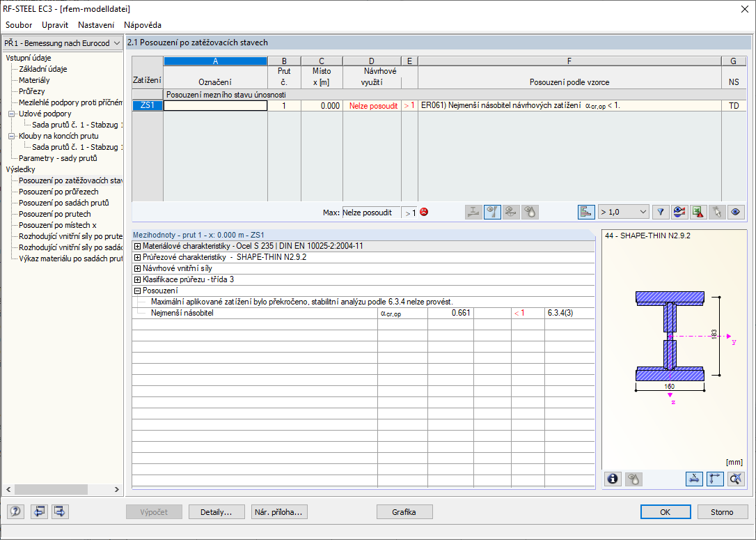Viewport: 756px width, 540px height.
Task: Collapse the 'Uzlové podpory' tree node
Action: [x=12, y=114]
